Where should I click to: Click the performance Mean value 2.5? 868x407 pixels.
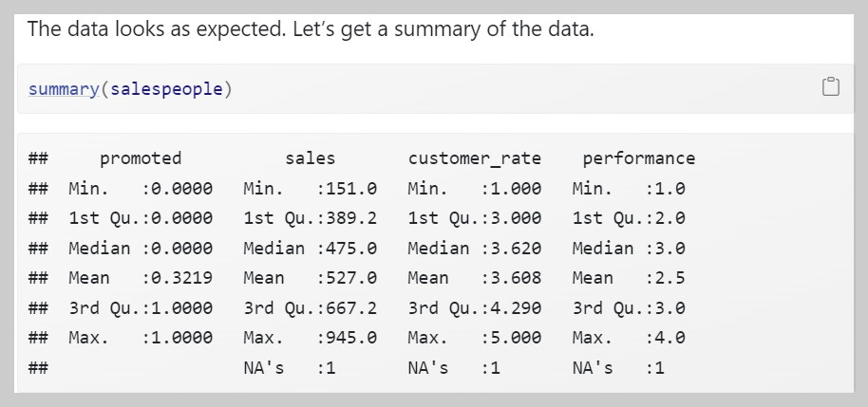[665, 278]
